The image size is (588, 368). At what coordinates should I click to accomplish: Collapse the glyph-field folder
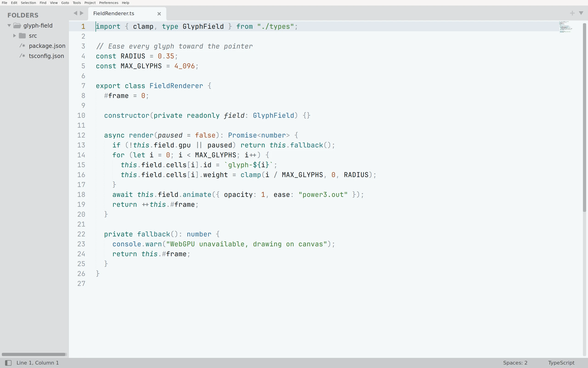[x=9, y=25]
